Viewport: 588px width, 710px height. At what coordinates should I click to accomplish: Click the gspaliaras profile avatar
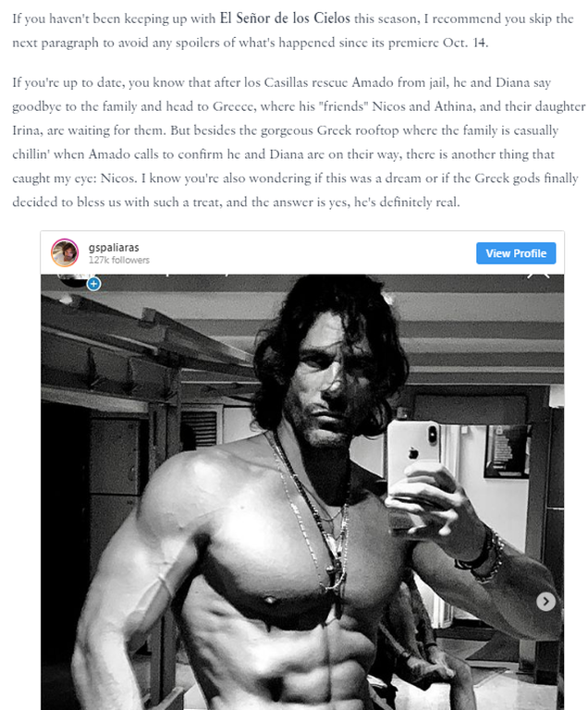[65, 252]
